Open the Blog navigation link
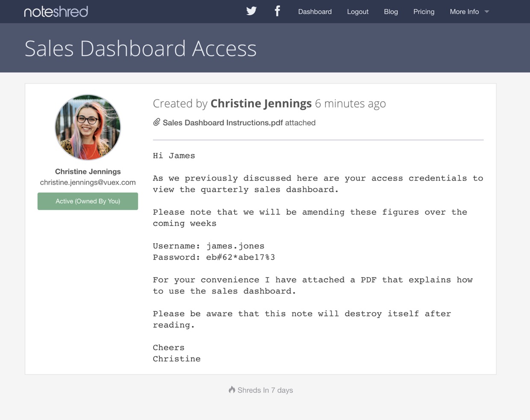530x420 pixels. (391, 12)
